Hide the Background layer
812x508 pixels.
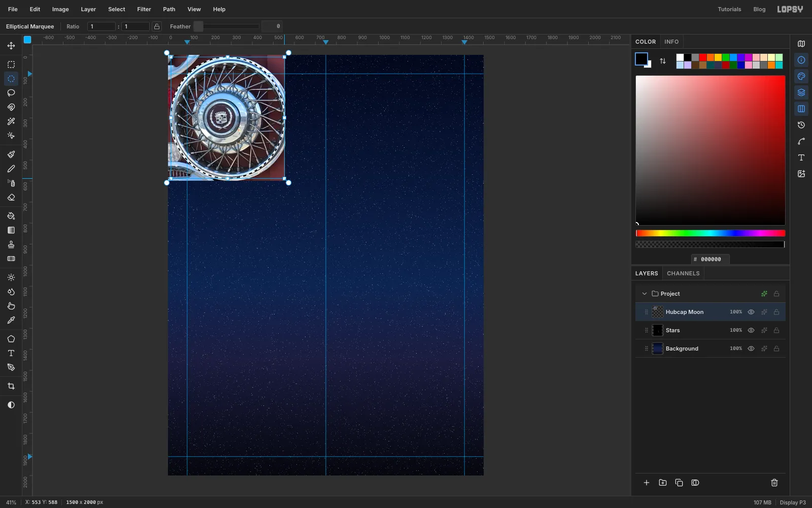[751, 348]
